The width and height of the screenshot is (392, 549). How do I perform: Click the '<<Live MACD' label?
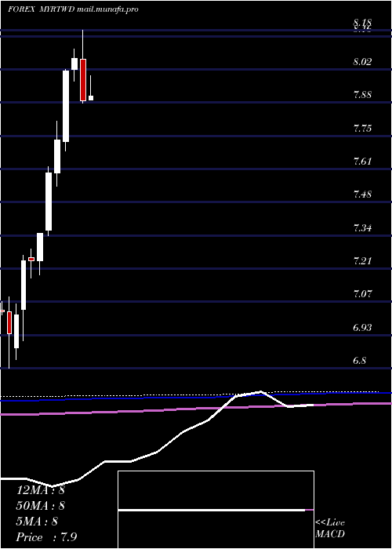330,529
